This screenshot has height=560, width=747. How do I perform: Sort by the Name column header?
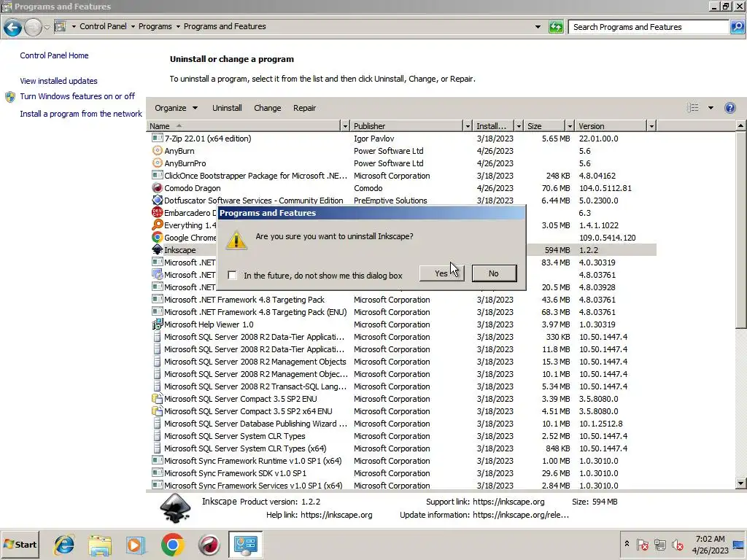[x=243, y=125]
